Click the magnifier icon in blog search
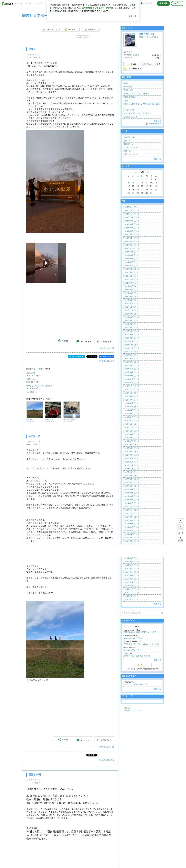Viewport: 186px width, 868px height. coord(161,613)
